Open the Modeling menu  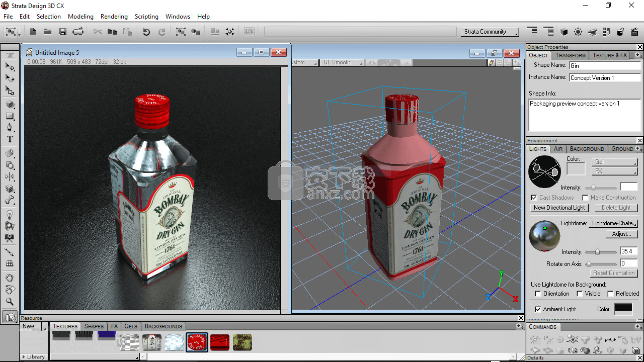coord(80,17)
